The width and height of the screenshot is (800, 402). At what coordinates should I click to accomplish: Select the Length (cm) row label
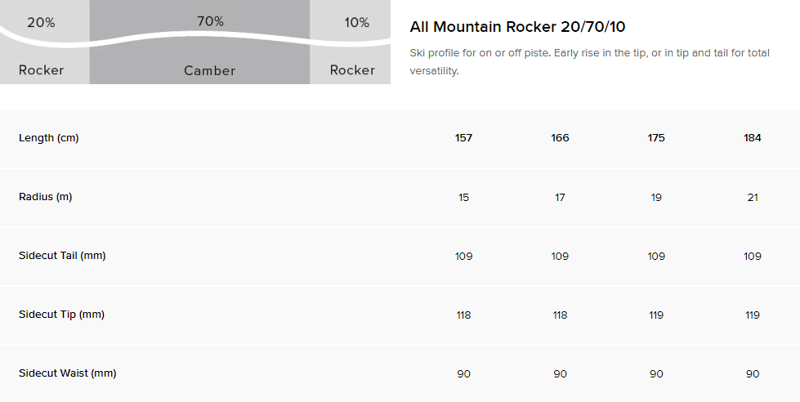[x=49, y=137]
